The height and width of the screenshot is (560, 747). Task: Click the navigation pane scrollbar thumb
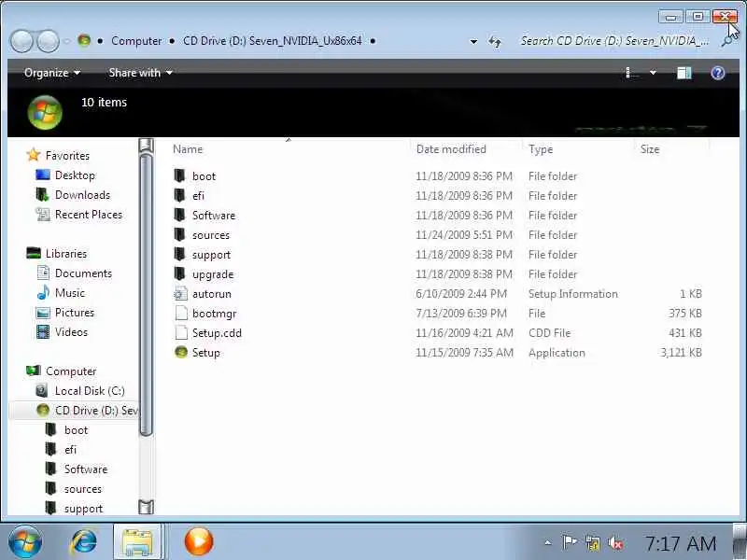pyautogui.click(x=146, y=295)
